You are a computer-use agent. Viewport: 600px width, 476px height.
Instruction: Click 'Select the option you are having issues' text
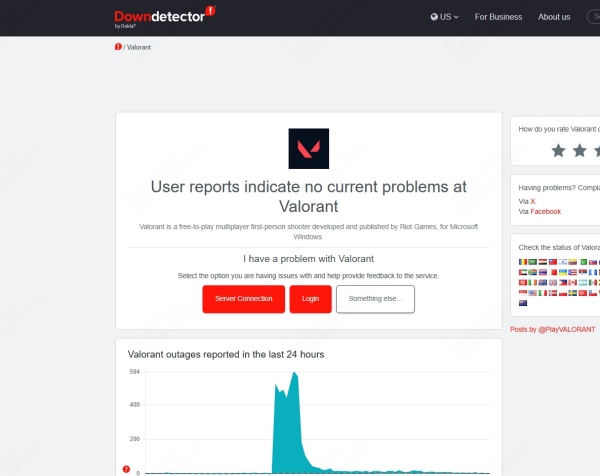pyautogui.click(x=308, y=276)
